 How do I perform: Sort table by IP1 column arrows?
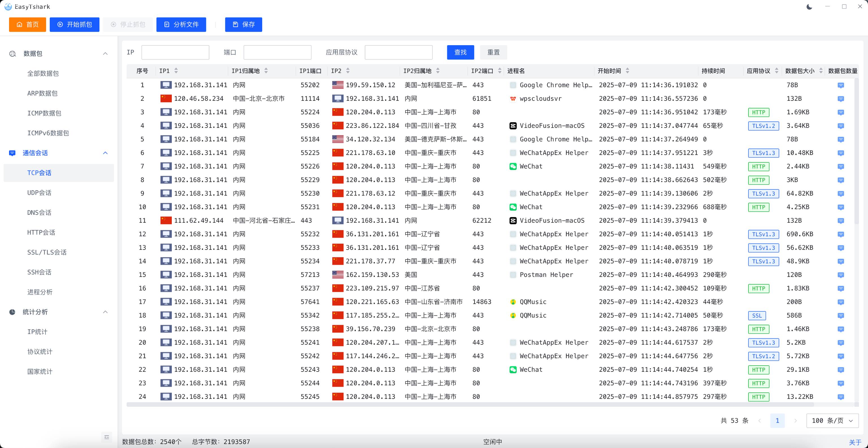[x=176, y=71]
